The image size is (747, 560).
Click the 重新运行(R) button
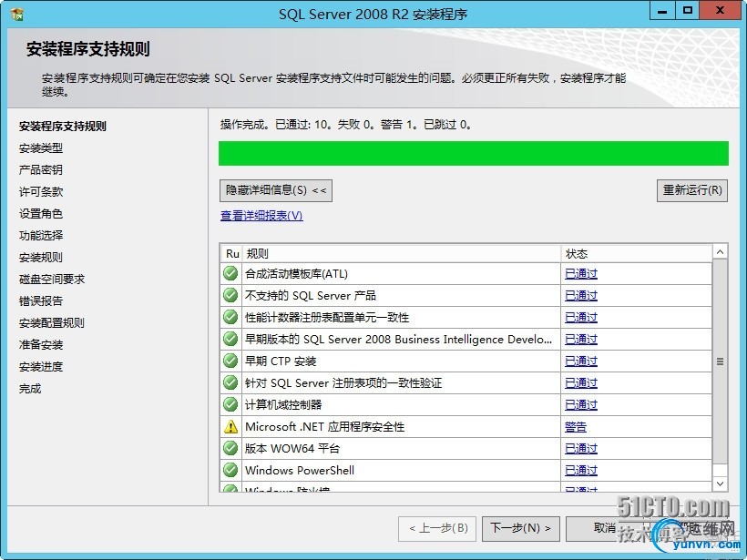pos(692,190)
